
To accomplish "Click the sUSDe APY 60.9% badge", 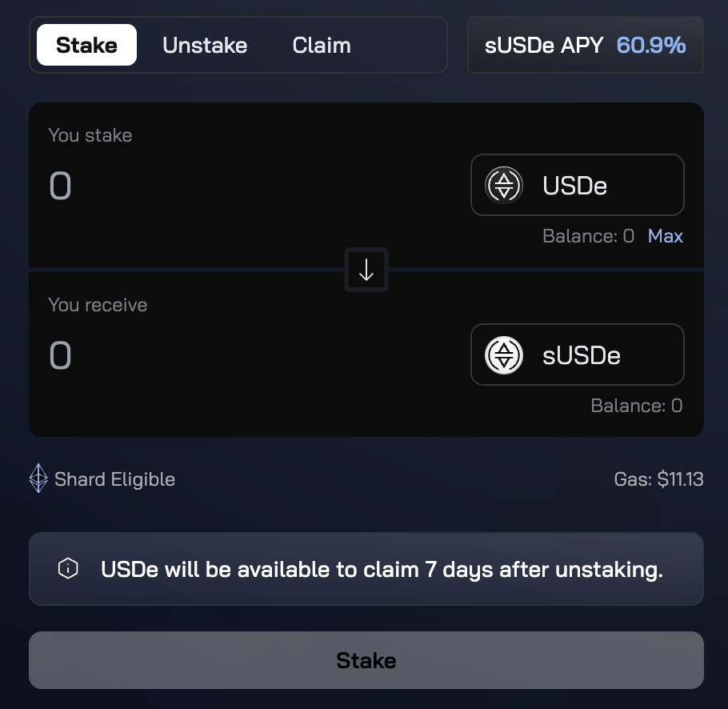I will tap(585, 45).
